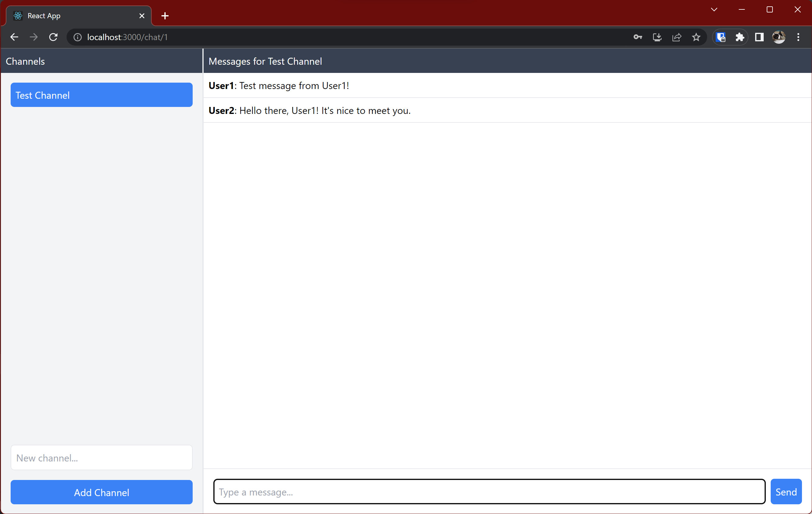This screenshot has width=812, height=514.
Task: Click the browser forward navigation arrow
Action: 34,37
